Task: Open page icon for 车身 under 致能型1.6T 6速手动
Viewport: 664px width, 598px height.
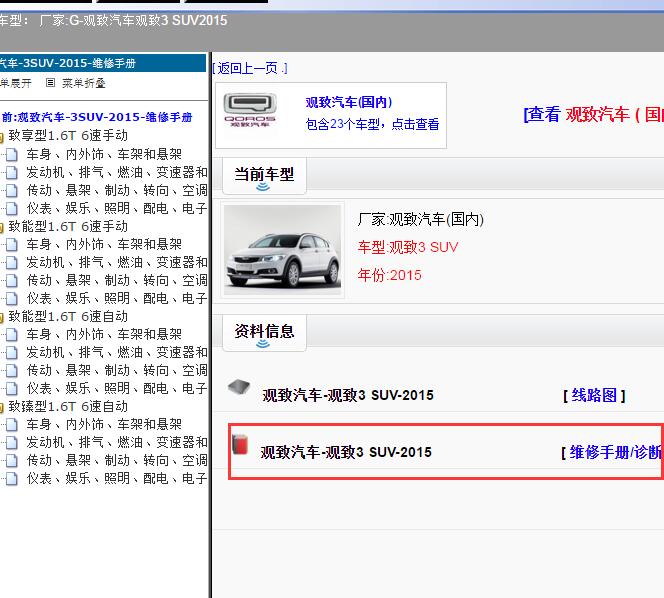Action: coord(12,244)
